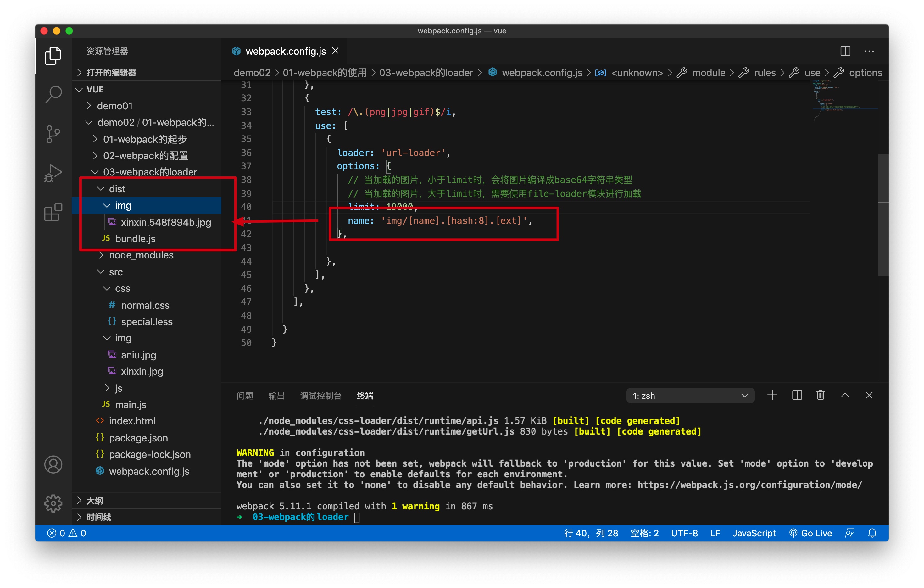Open notifications bell in status bar
The height and width of the screenshot is (588, 924).
click(x=872, y=533)
